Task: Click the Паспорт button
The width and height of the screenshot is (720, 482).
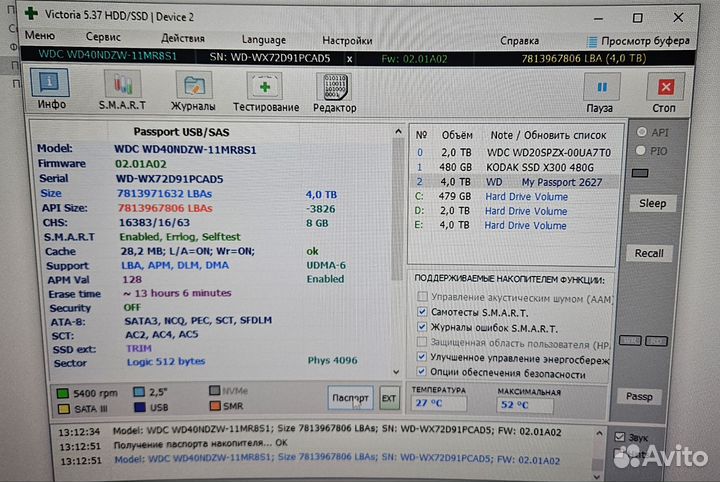Action: (x=351, y=397)
